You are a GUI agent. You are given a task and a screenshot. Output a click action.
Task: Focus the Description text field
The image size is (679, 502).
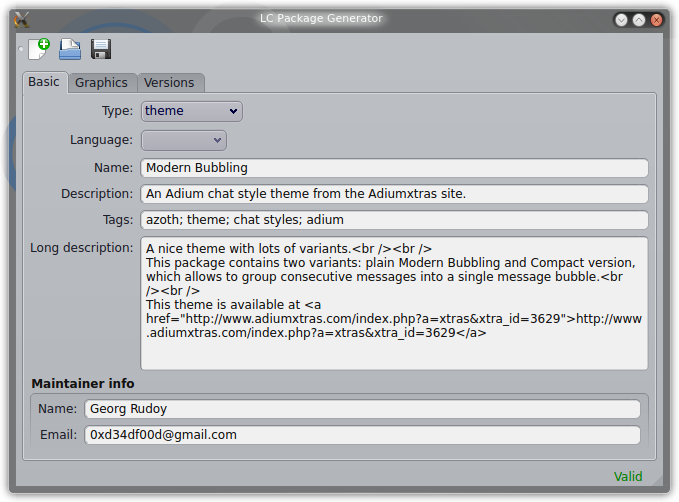(394, 194)
